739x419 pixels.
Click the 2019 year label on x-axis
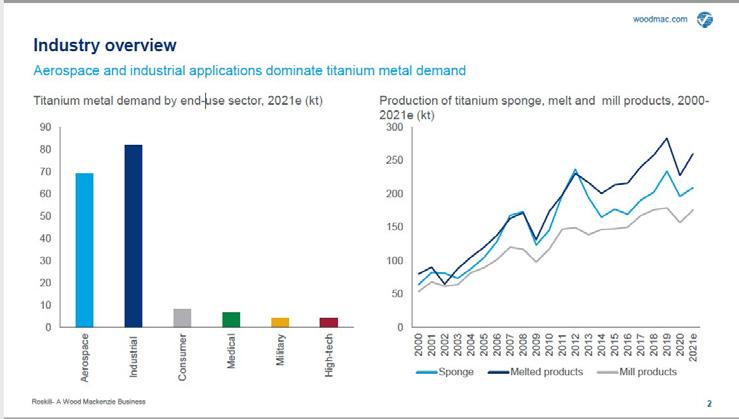[x=666, y=345]
